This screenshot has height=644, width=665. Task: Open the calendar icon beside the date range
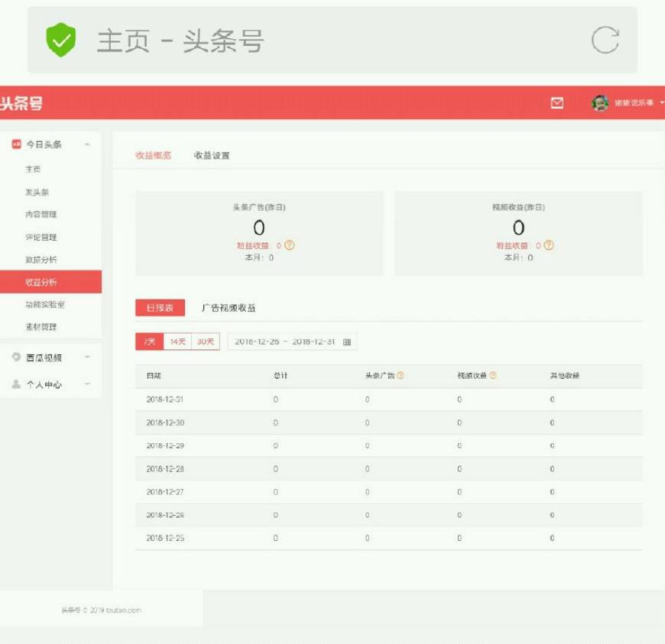click(348, 342)
